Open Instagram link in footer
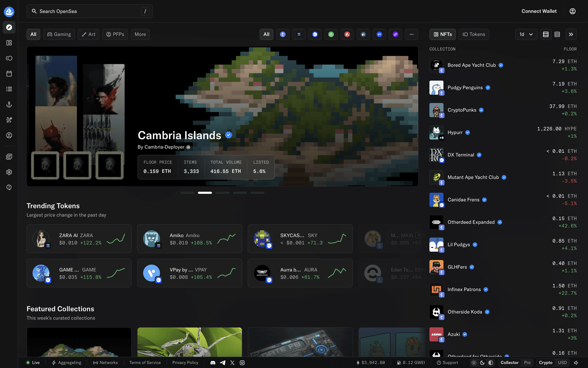 point(242,363)
